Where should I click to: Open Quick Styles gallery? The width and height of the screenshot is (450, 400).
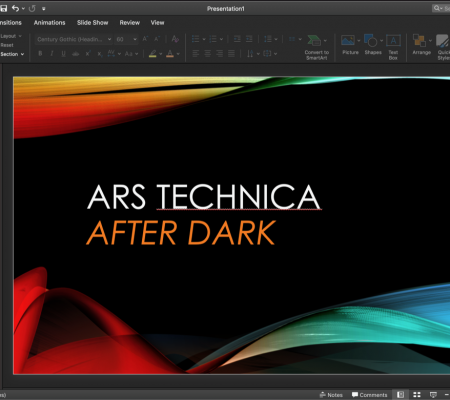pyautogui.click(x=443, y=47)
